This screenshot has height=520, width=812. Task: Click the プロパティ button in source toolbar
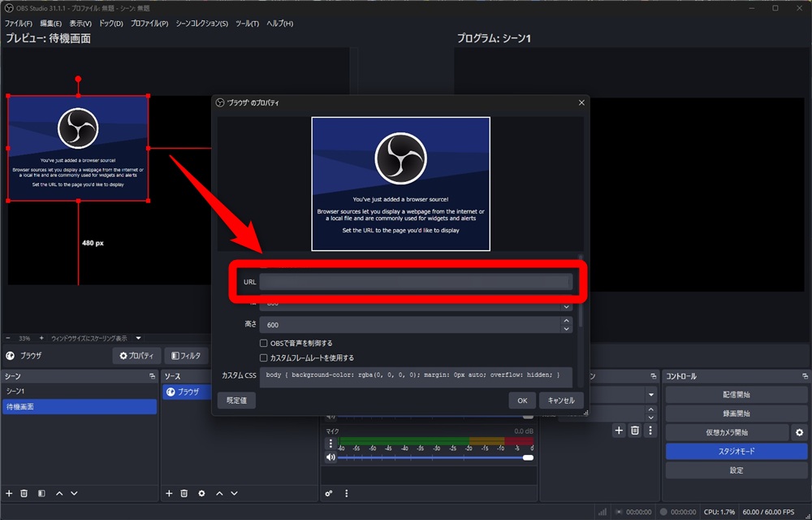[136, 356]
